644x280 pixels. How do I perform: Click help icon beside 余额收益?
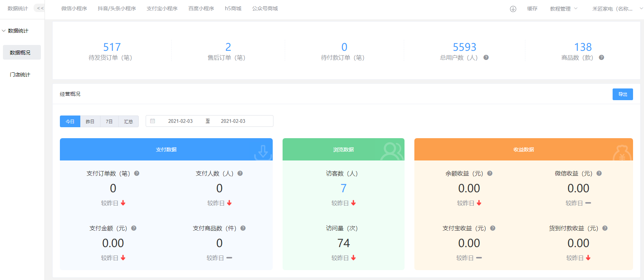[x=490, y=173]
